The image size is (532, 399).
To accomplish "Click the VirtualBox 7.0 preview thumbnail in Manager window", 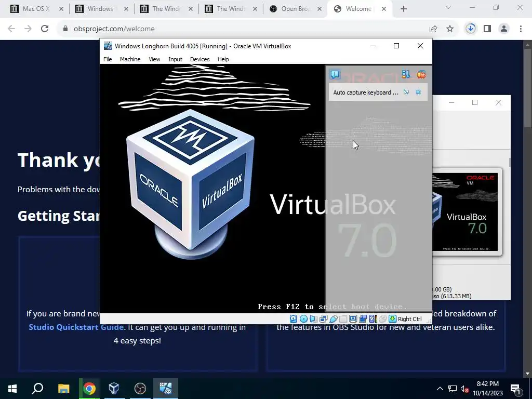I will click(x=465, y=212).
